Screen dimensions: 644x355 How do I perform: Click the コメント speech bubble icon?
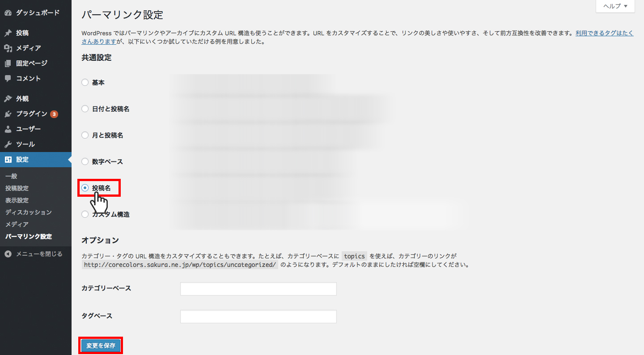point(8,78)
